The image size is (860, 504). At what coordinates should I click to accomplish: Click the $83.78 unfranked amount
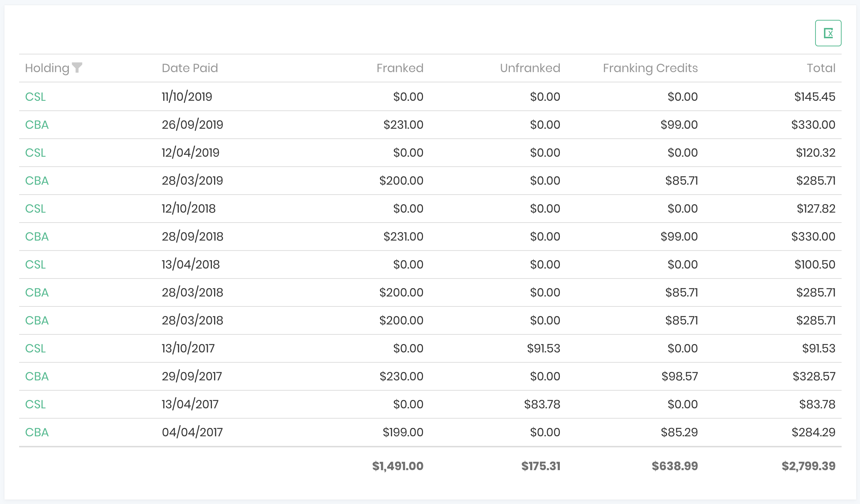(x=542, y=404)
